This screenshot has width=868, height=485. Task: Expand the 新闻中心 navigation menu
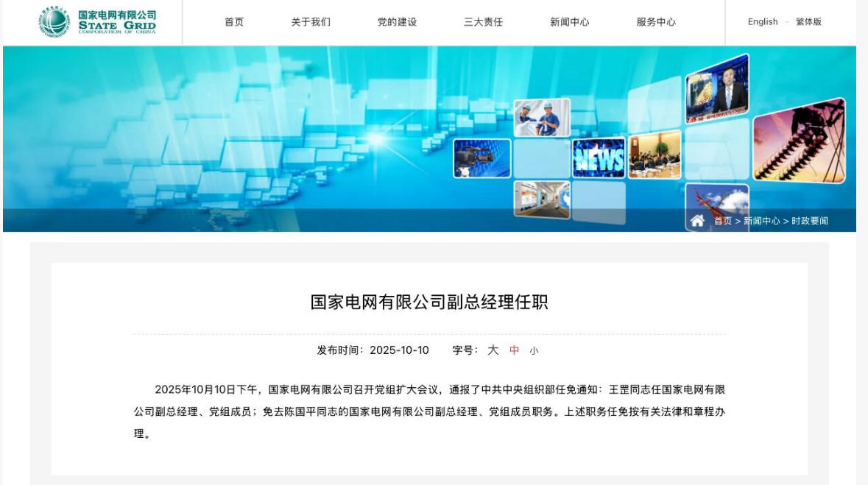569,22
